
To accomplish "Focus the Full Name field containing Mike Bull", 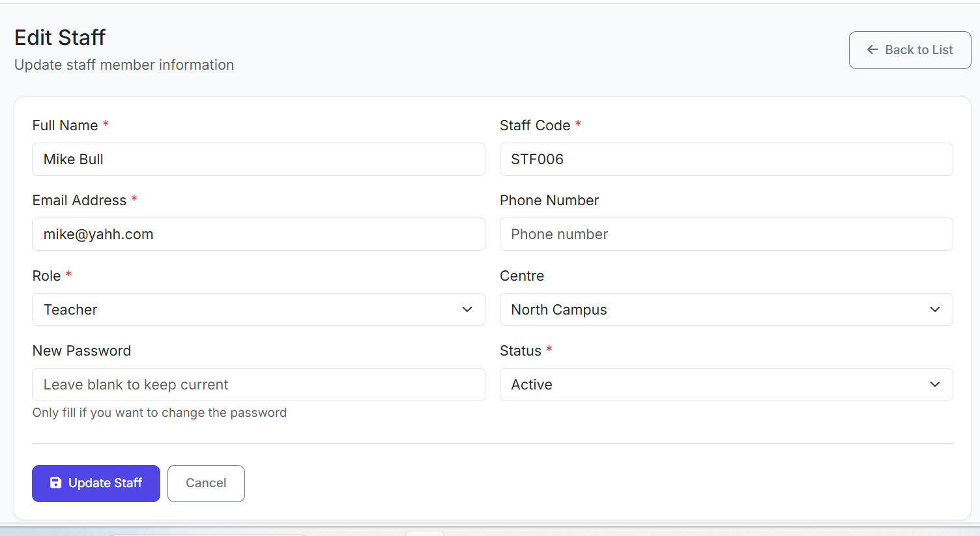I will point(258,159).
